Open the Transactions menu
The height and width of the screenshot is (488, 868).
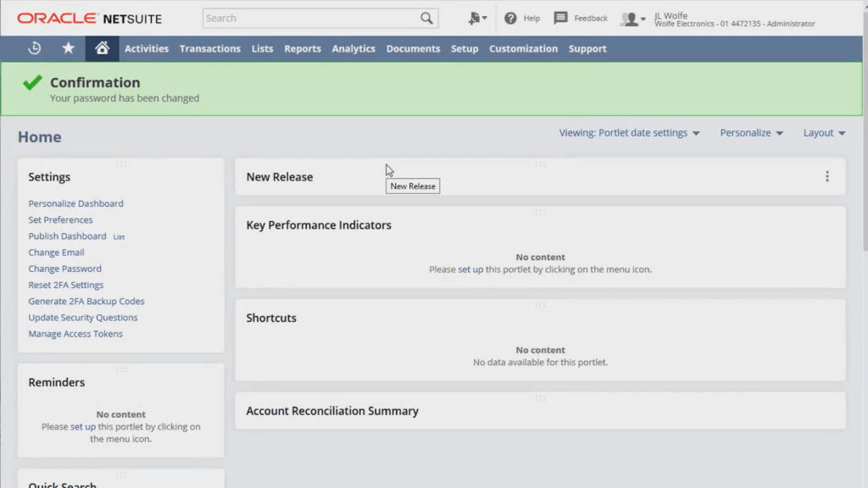(x=210, y=48)
